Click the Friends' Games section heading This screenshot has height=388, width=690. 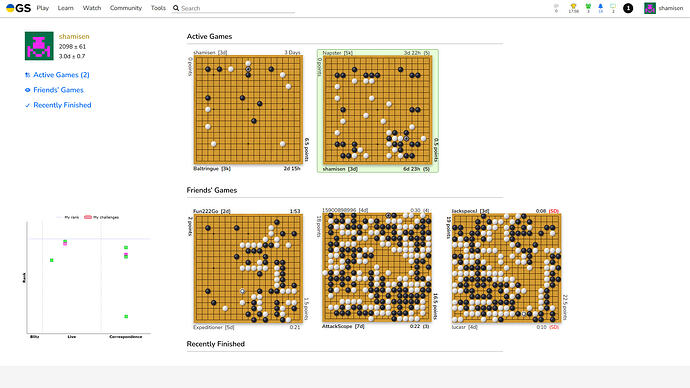coord(212,190)
